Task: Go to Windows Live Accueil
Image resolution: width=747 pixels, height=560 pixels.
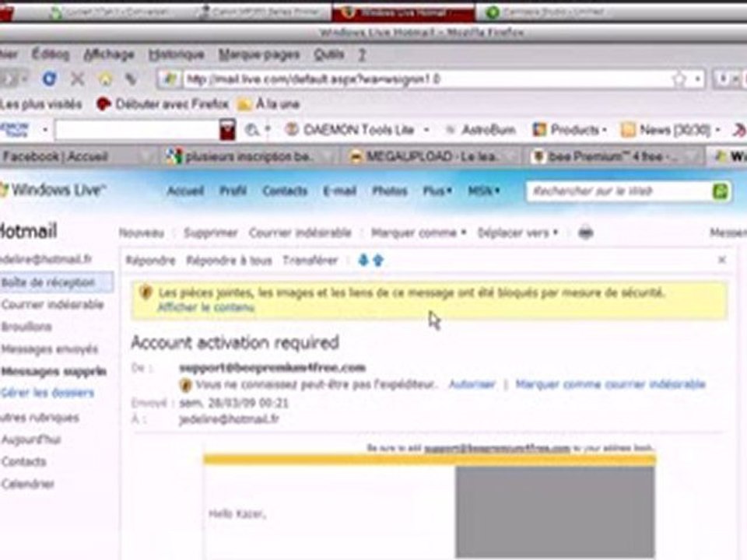Action: (185, 191)
